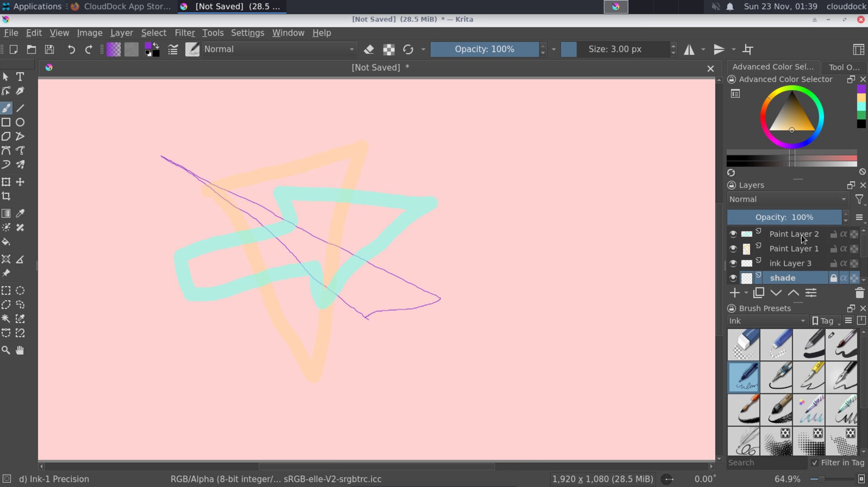The image size is (868, 487).
Task: Open the brush blending mode dropdown in toolbar
Action: (x=279, y=49)
